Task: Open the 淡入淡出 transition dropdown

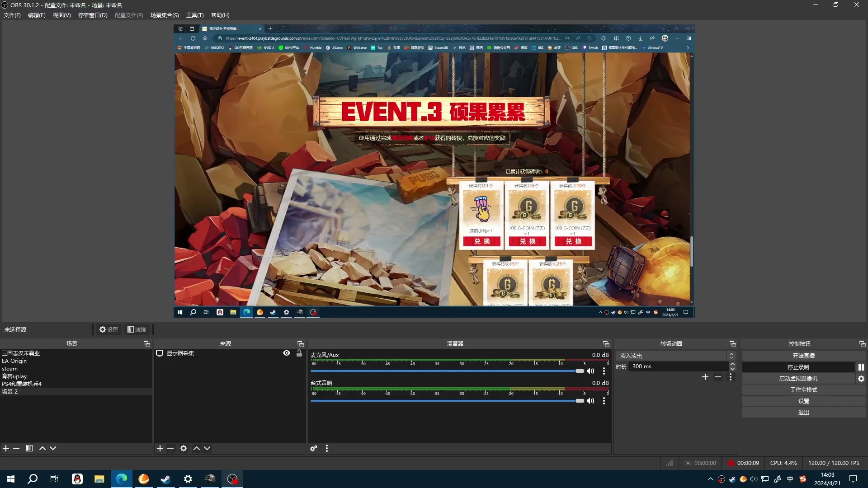Action: [676, 356]
